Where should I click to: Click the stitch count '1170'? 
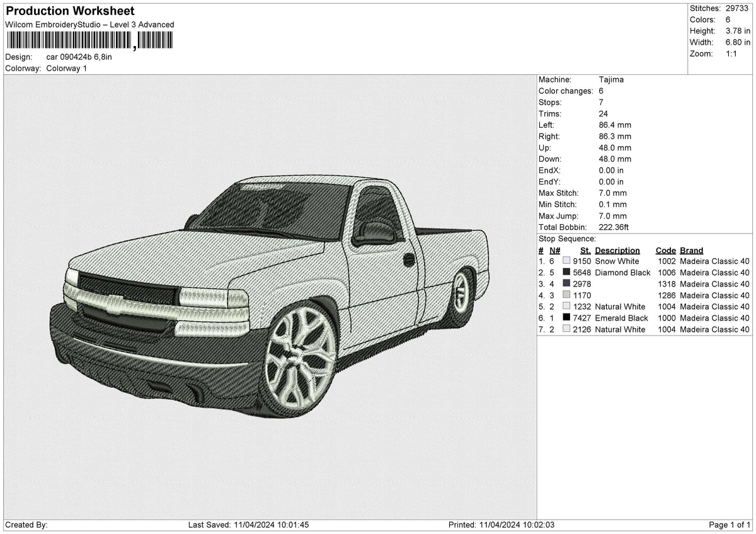point(582,295)
